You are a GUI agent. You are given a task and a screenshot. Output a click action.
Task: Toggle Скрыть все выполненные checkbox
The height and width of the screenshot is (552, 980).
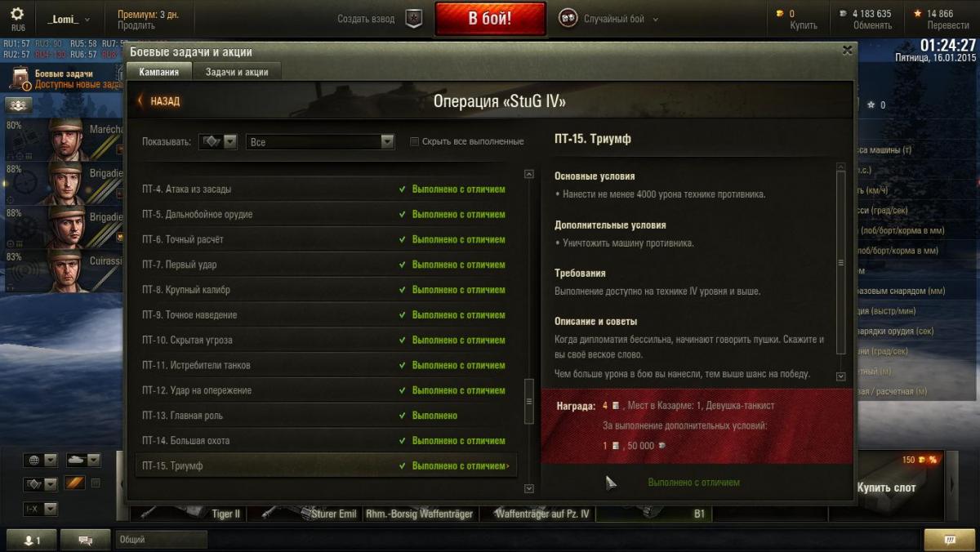click(x=415, y=141)
